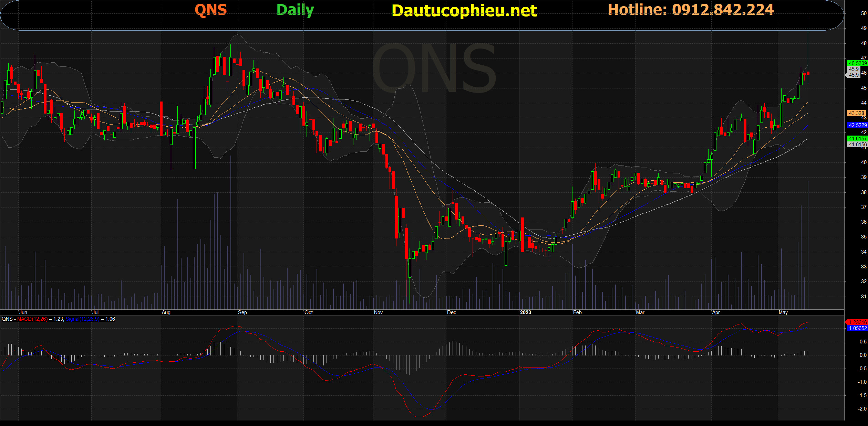The height and width of the screenshot is (426, 868).
Task: Click the orange QNS ticker title
Action: click(x=210, y=10)
